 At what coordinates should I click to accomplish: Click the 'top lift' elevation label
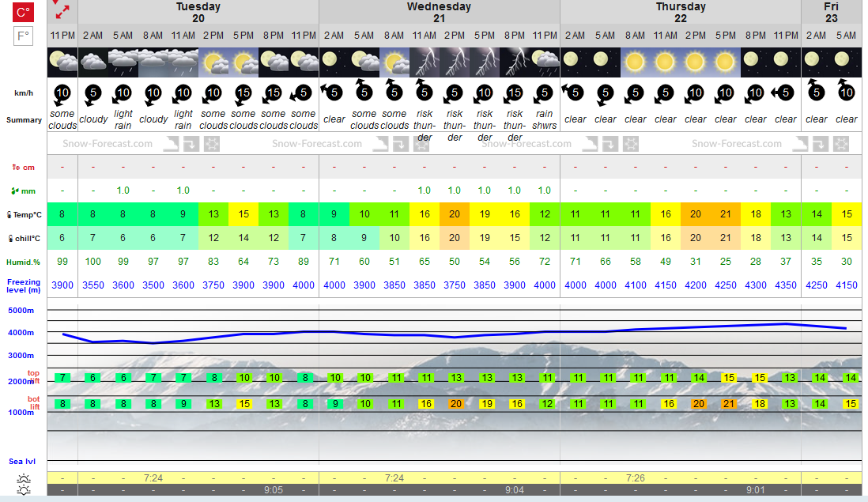[x=34, y=377]
